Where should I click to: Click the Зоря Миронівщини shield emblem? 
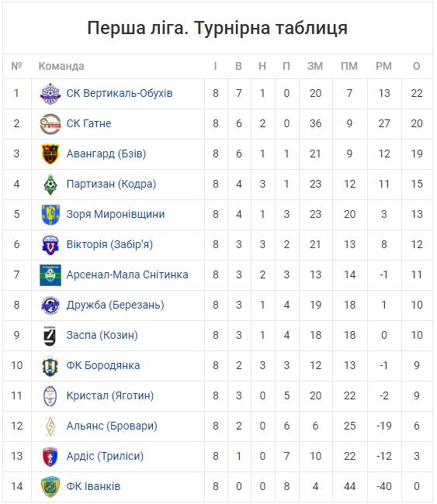click(x=50, y=214)
